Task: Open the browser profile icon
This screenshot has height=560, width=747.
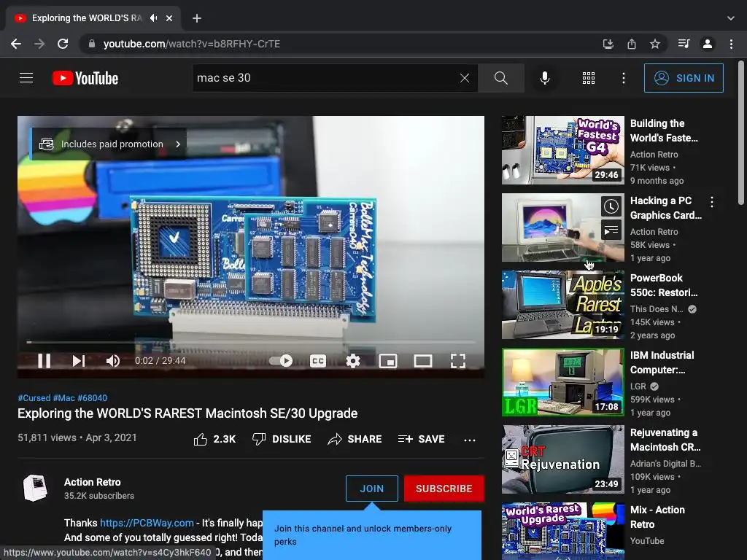Action: pyautogui.click(x=708, y=44)
